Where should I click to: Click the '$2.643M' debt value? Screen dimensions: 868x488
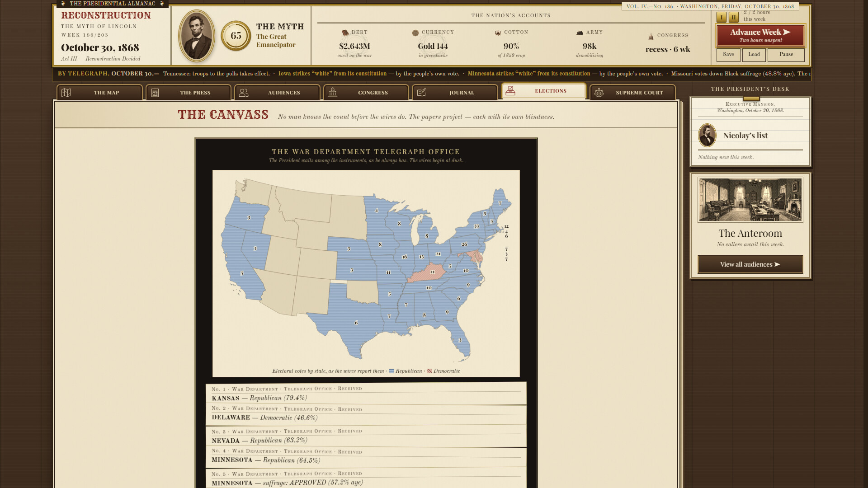pyautogui.click(x=354, y=46)
